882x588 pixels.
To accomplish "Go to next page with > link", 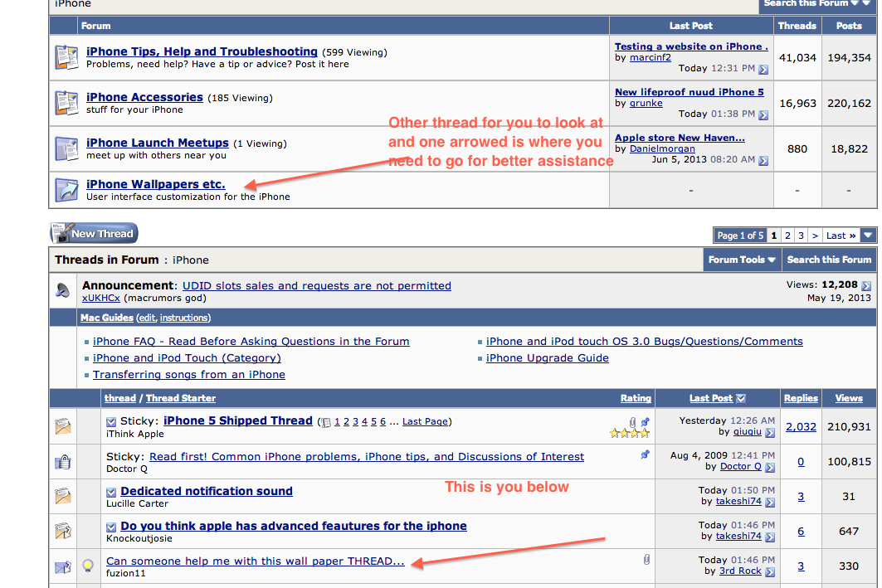I will point(815,236).
